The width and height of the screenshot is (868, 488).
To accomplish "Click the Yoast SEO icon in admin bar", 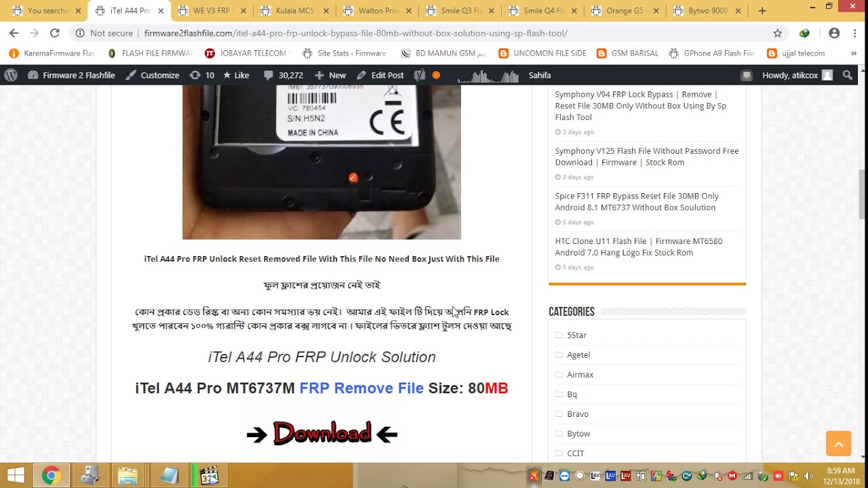I will pos(420,75).
